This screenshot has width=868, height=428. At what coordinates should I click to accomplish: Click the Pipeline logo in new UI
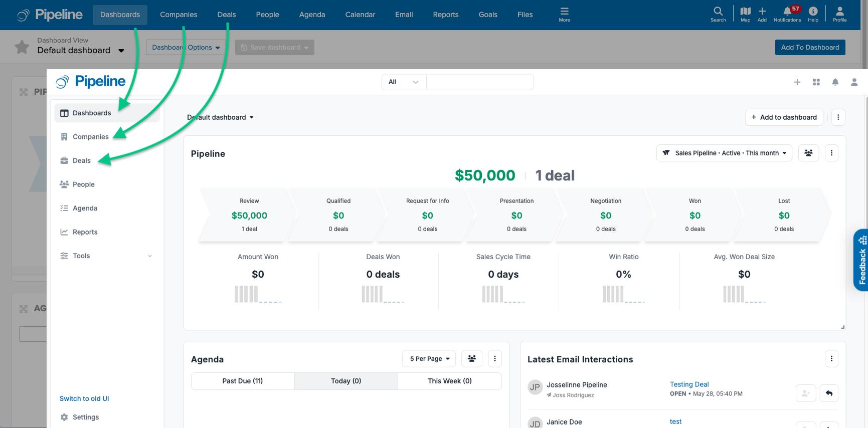[91, 81]
